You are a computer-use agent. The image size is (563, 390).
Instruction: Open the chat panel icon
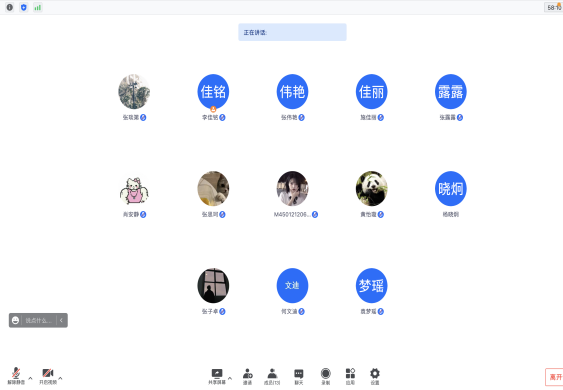pos(299,376)
